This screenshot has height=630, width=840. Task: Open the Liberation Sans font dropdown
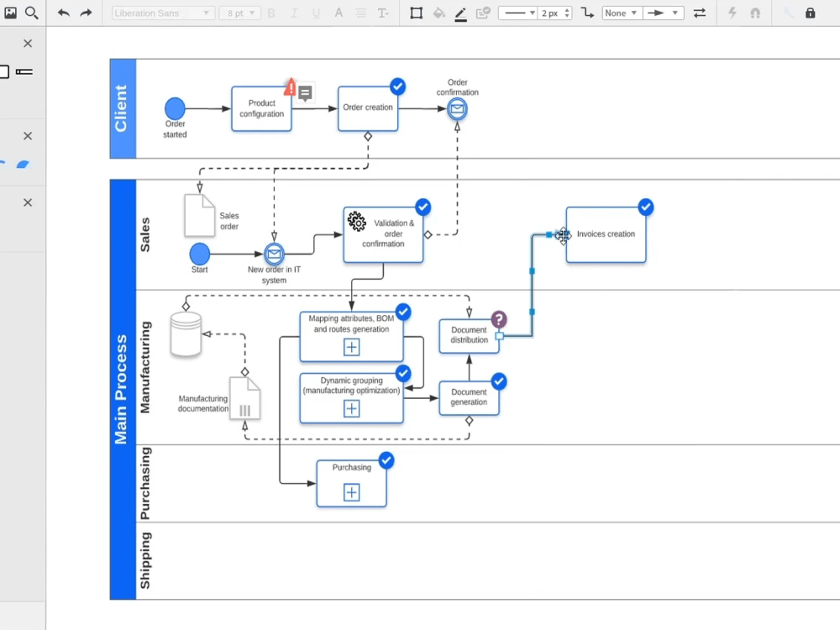click(x=161, y=13)
